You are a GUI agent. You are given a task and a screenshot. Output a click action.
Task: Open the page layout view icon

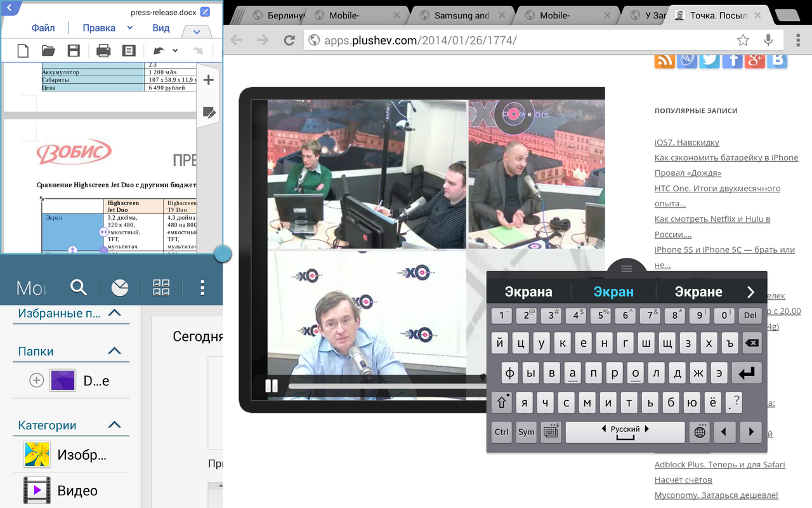pyautogui.click(x=129, y=51)
